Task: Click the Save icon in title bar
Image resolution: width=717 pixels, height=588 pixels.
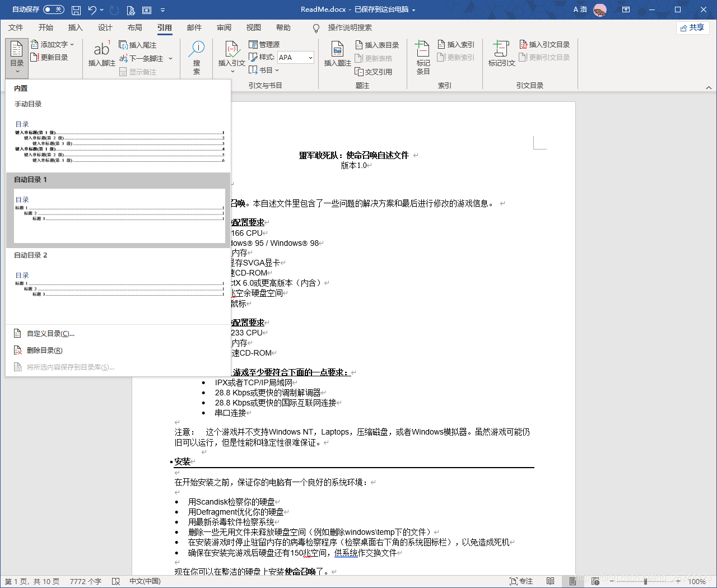Action: pos(76,10)
